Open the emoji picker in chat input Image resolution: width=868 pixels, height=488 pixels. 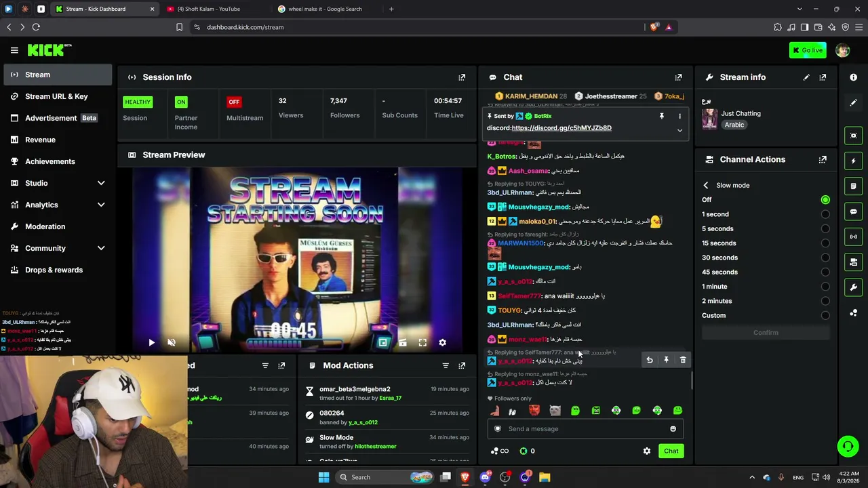click(x=673, y=429)
